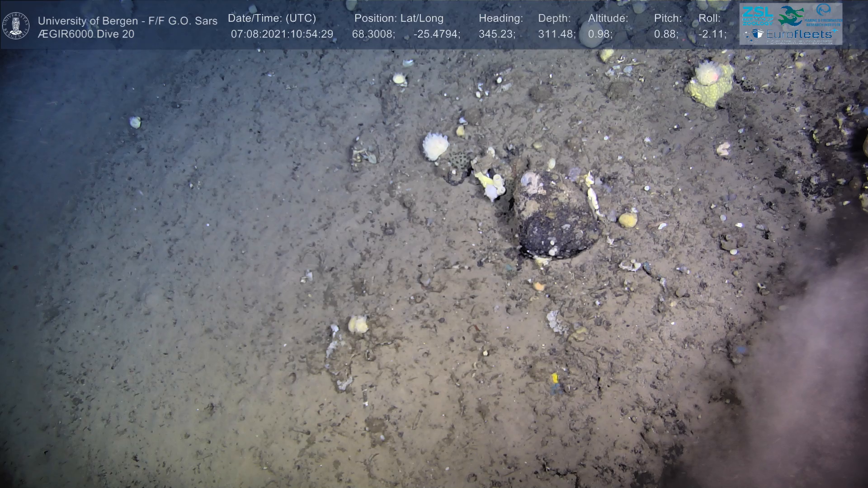Click the University of Bergen - F/F G.O. Sars text
Image resolution: width=868 pixels, height=488 pixels.
point(127,21)
